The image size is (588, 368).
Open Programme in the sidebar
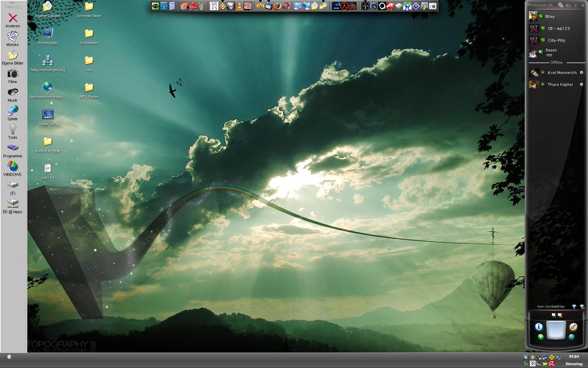(x=13, y=150)
